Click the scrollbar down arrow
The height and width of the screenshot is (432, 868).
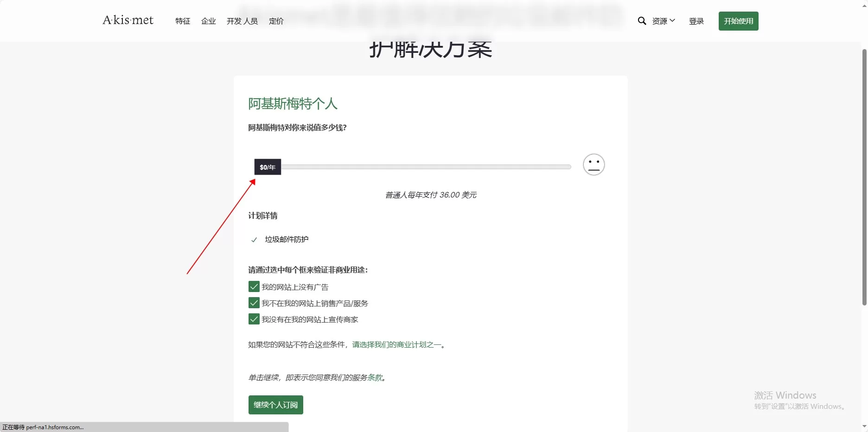[864, 426]
